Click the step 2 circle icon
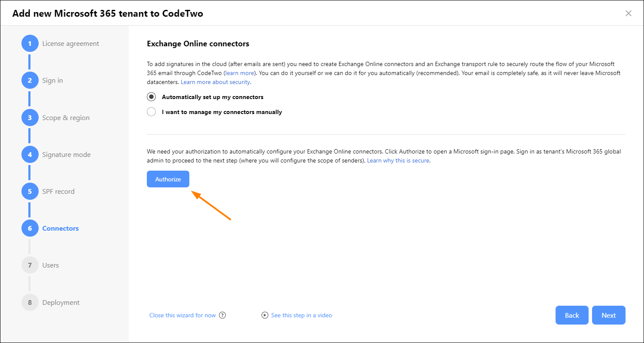644x343 pixels. click(30, 80)
